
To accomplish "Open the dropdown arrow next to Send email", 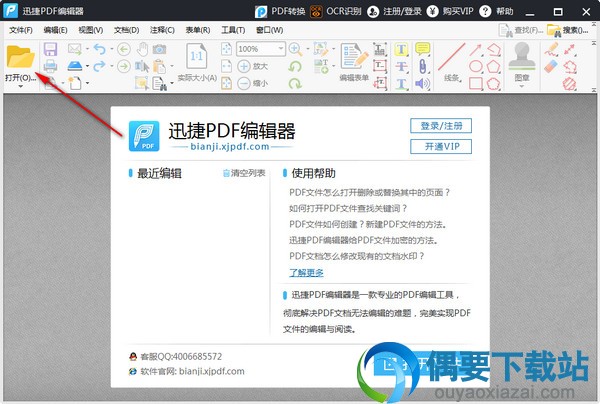I will pos(87,49).
